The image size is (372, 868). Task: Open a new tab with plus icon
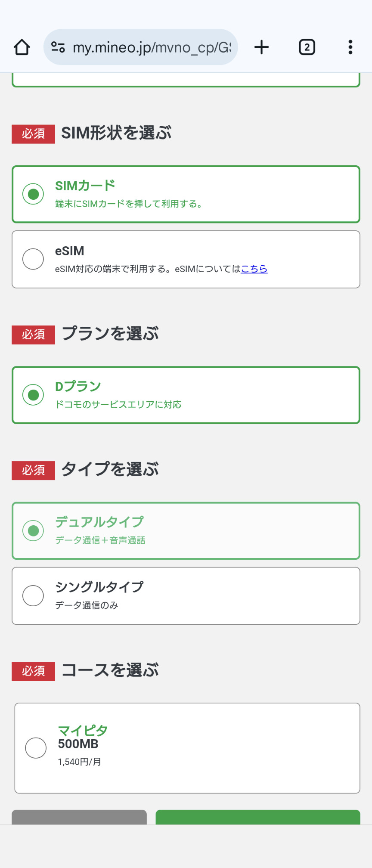(261, 47)
